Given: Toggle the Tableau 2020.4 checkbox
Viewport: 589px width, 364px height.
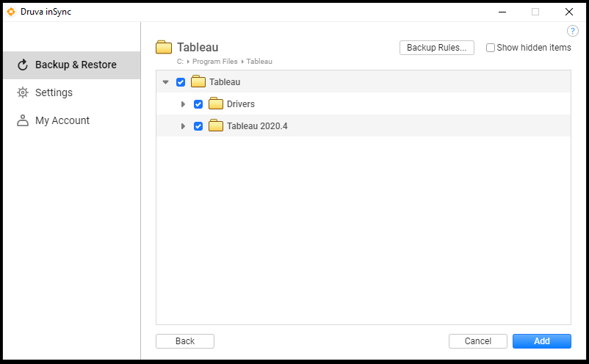Looking at the screenshot, I should [198, 126].
